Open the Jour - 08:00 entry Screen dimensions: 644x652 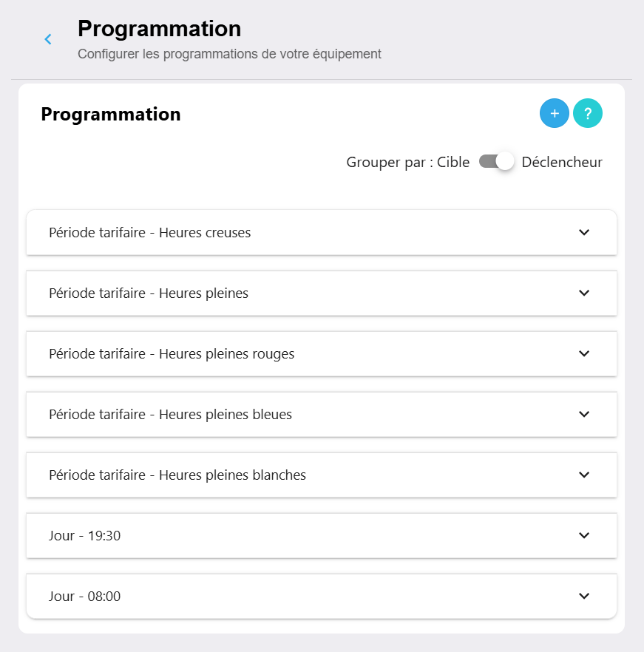(x=322, y=596)
